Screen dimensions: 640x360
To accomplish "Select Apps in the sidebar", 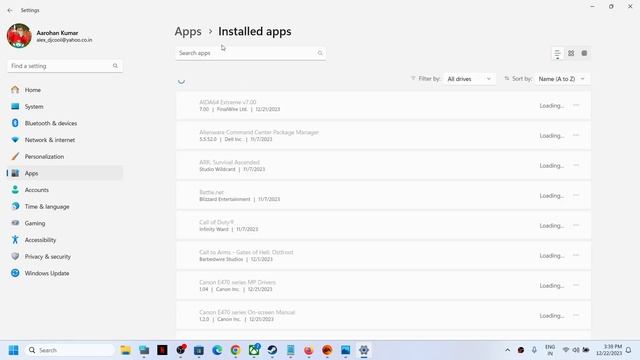I will coord(65,173).
